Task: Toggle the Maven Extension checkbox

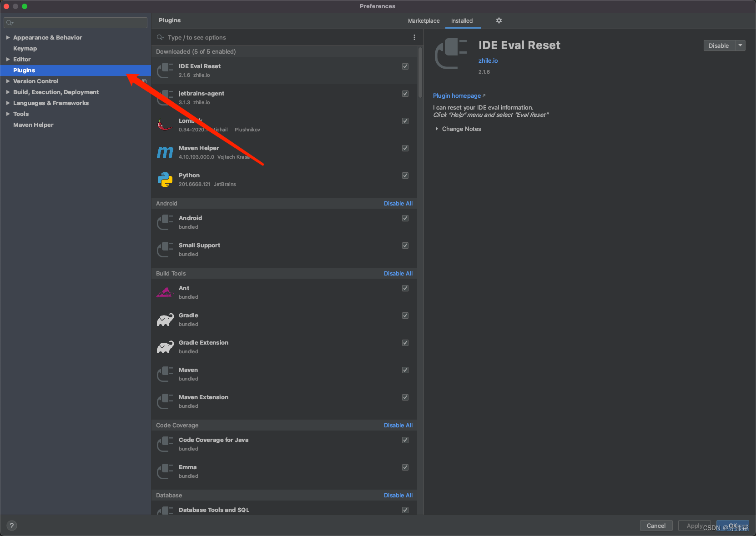Action: tap(405, 397)
